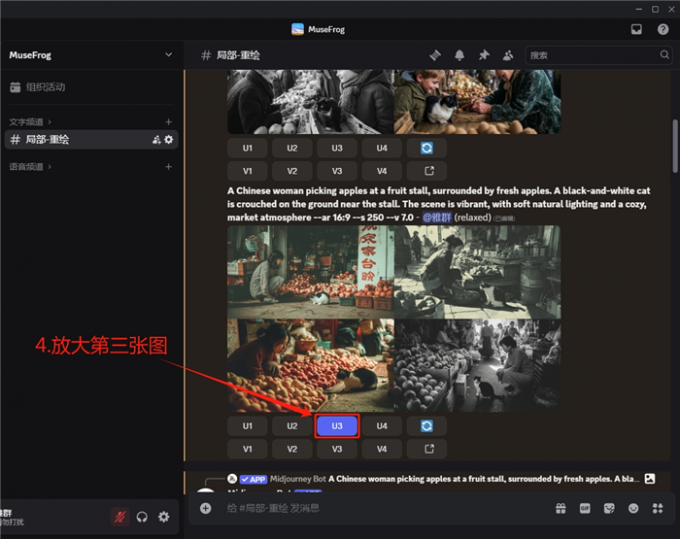Click the Midjourney Bot avatar in reply
Screen dimensions: 680x539
[x=232, y=479]
